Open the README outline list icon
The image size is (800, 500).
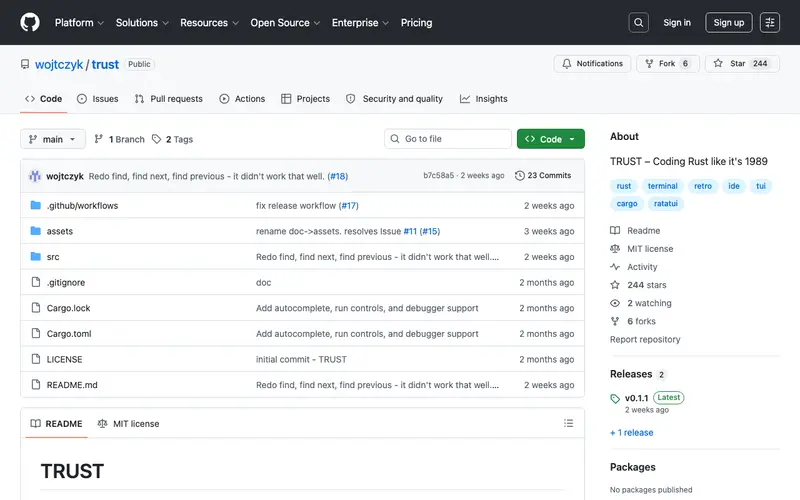[568, 423]
